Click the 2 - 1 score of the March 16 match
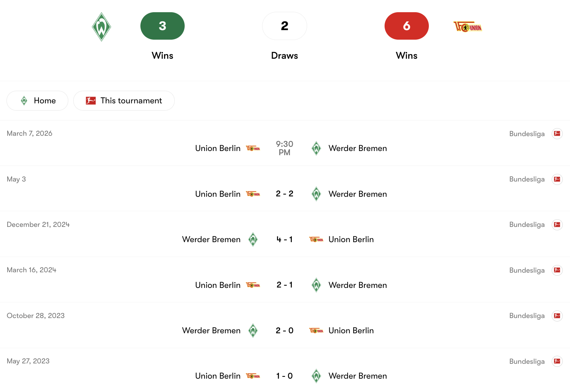Screen dimensions: 570x392 click(285, 285)
